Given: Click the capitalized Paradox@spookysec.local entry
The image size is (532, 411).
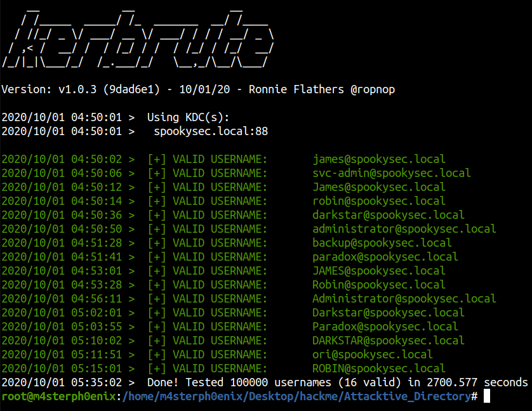Looking at the screenshot, I should pyautogui.click(x=385, y=327).
